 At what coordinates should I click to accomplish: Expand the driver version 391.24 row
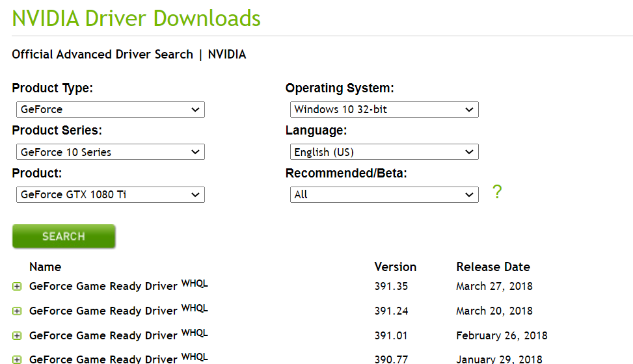tap(17, 311)
